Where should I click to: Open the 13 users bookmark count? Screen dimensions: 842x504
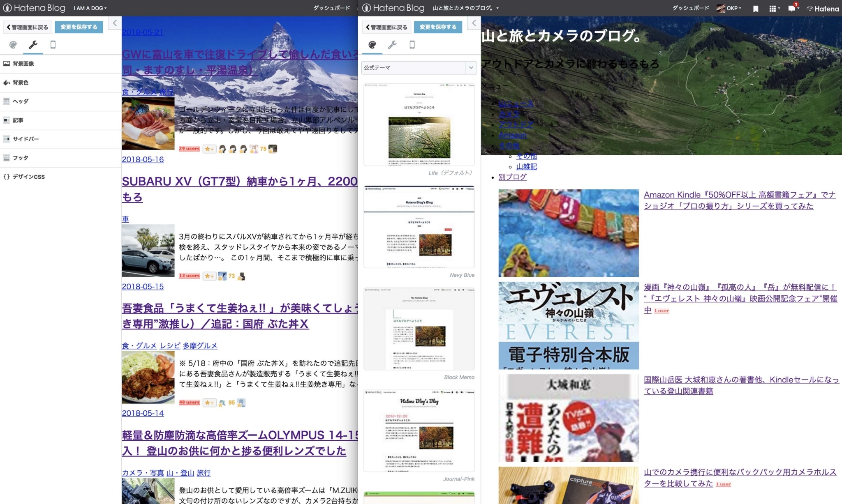point(189,276)
